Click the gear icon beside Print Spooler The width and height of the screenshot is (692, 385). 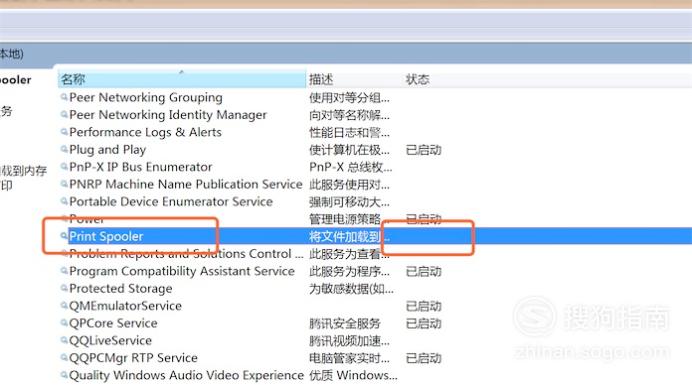64,236
